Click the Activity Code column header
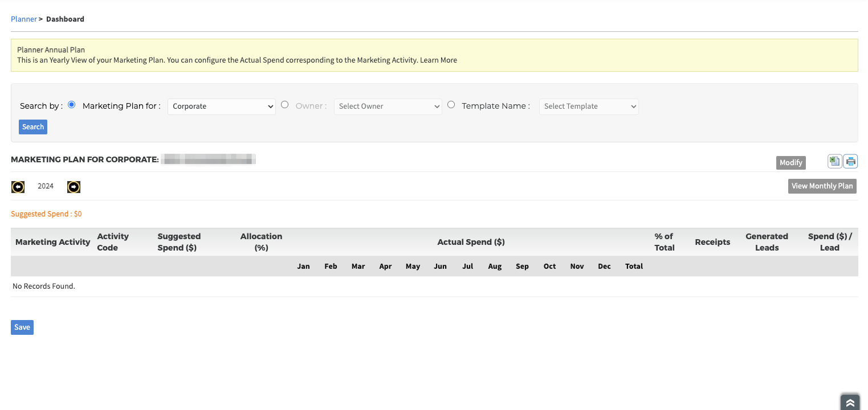 [x=113, y=242]
